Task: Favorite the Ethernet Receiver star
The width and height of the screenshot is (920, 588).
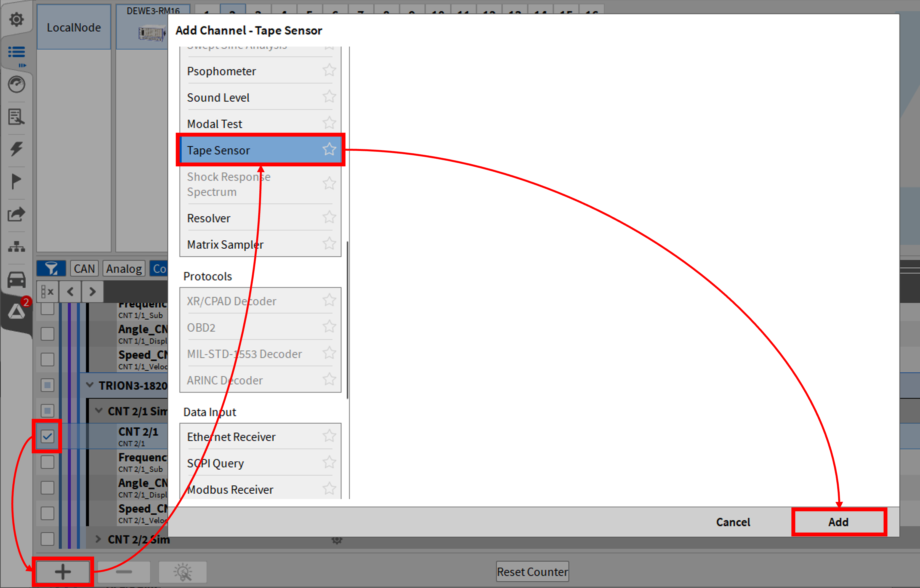Action: [x=329, y=436]
